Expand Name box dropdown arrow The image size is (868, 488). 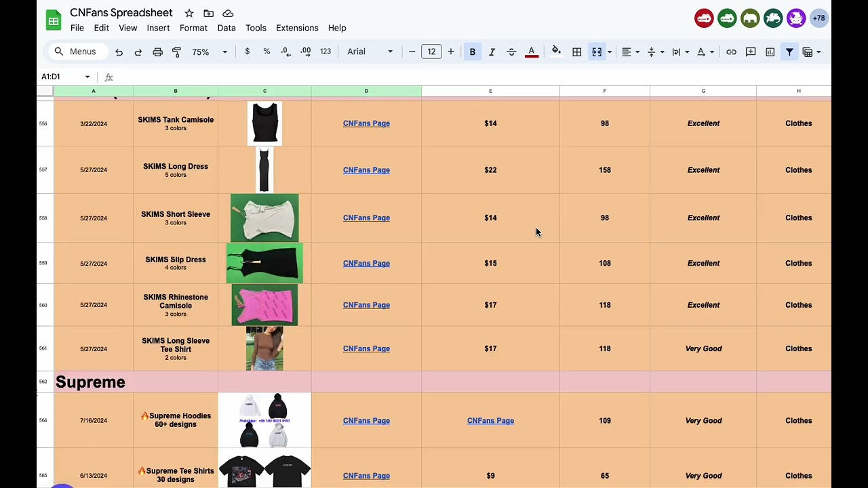click(87, 77)
